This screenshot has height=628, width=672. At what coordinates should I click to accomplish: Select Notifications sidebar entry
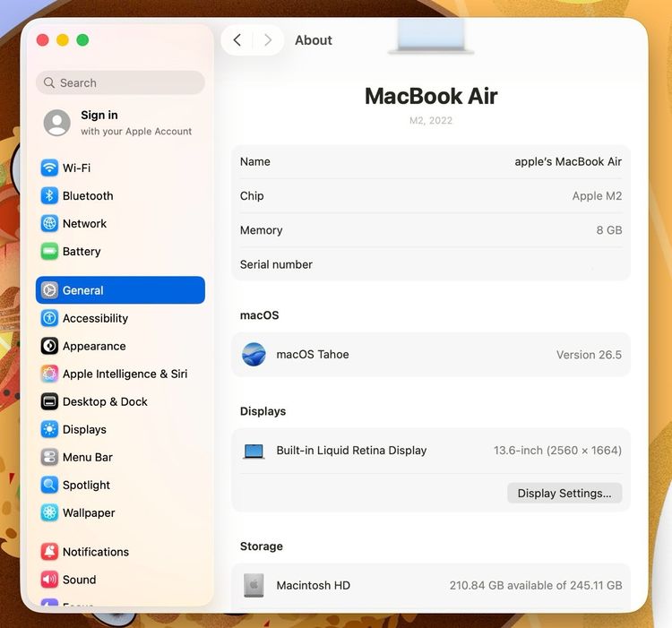pos(120,552)
